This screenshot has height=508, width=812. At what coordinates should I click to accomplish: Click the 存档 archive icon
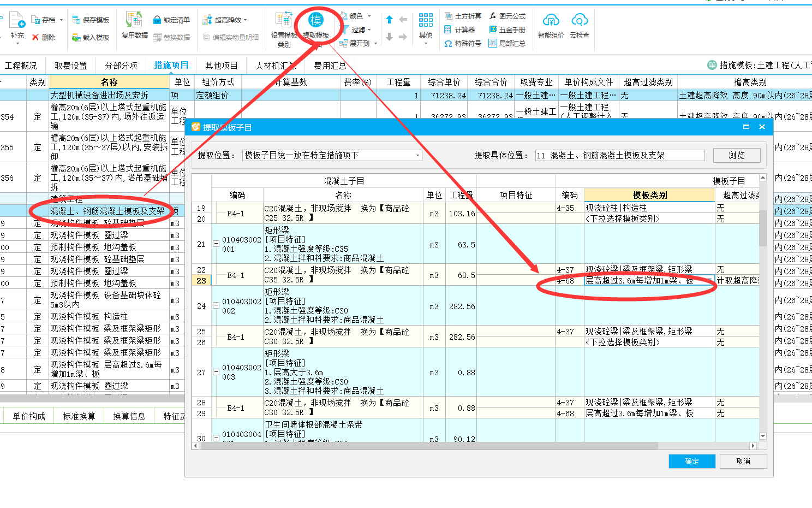point(35,20)
